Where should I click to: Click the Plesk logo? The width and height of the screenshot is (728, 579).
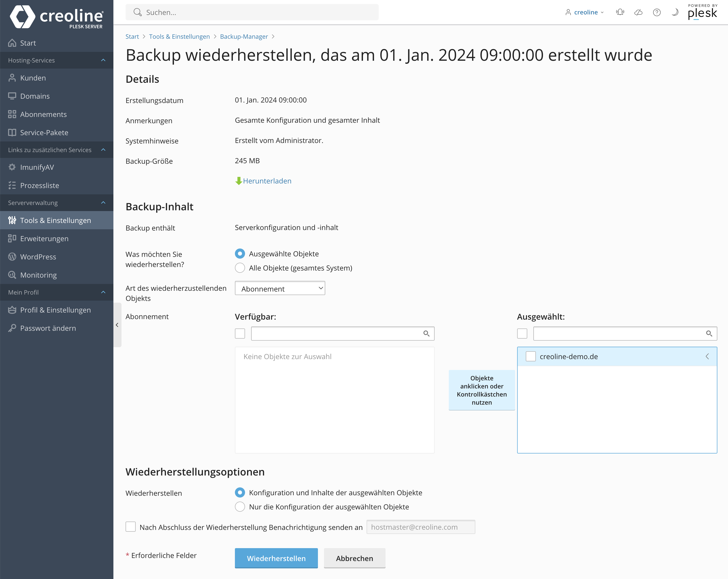702,12
